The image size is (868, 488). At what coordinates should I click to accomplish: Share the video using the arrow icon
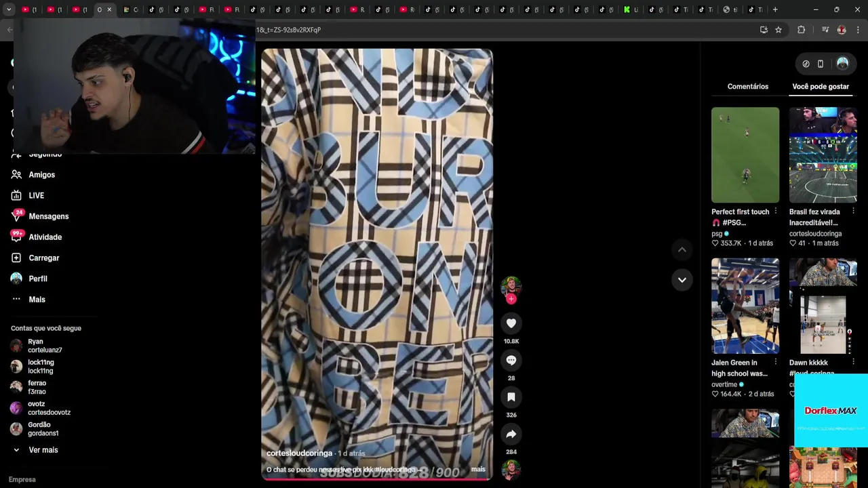click(x=511, y=434)
